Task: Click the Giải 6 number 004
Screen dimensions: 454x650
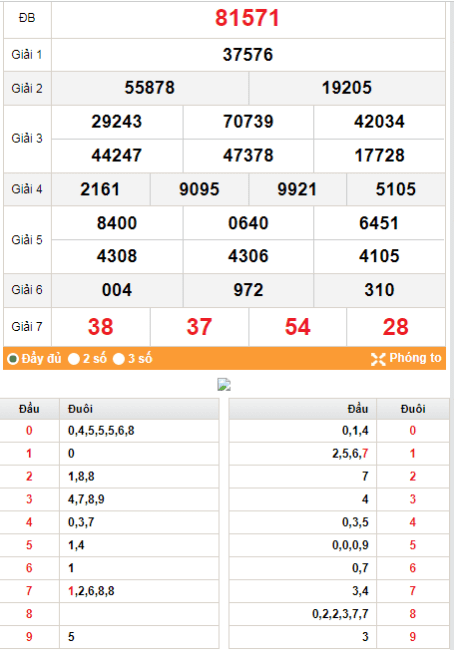Action: (117, 290)
